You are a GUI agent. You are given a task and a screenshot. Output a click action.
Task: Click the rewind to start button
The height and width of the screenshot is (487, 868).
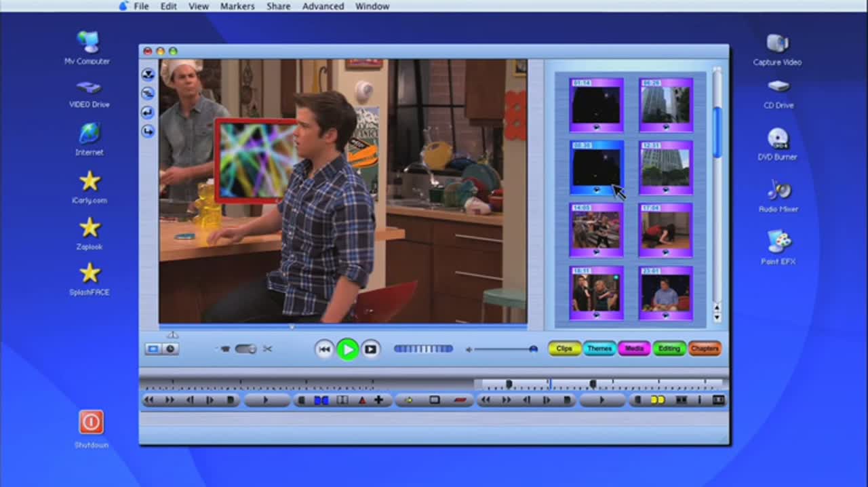(x=324, y=349)
